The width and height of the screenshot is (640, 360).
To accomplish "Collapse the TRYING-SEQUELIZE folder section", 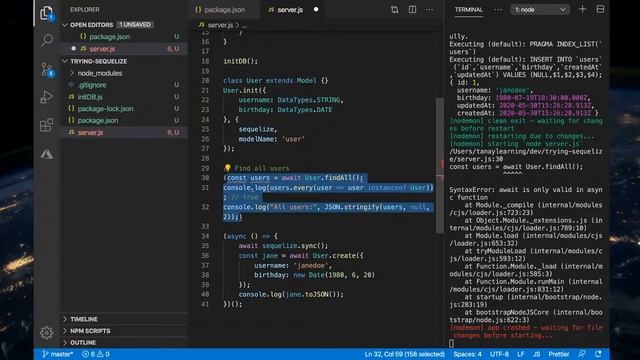I will pyautogui.click(x=98, y=61).
